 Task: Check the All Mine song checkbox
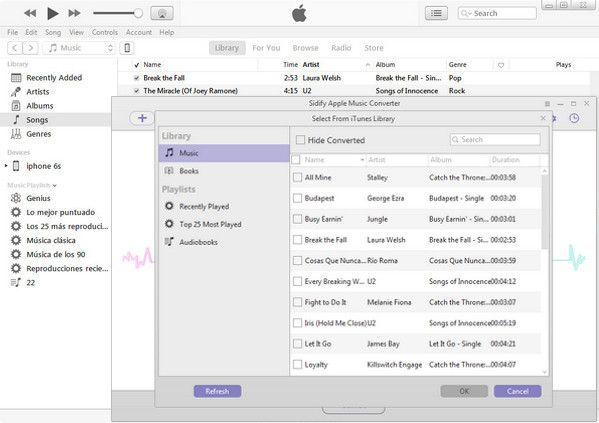[297, 177]
